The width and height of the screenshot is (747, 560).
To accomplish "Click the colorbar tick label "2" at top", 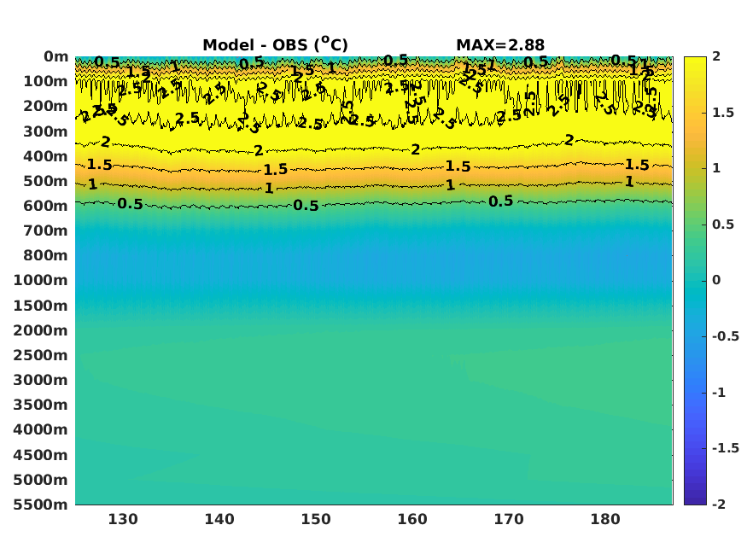I will pyautogui.click(x=716, y=56).
